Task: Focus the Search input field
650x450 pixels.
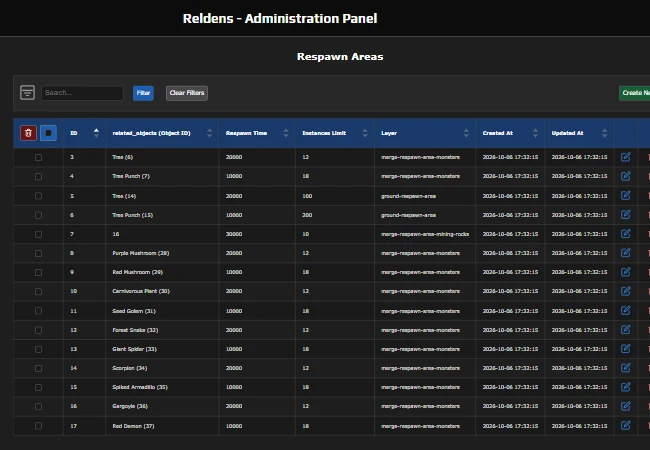Action: [x=82, y=93]
